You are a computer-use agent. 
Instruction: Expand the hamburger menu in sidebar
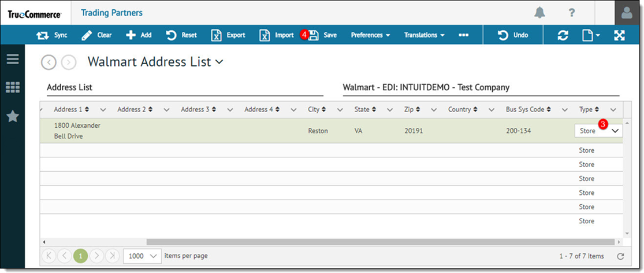(13, 59)
